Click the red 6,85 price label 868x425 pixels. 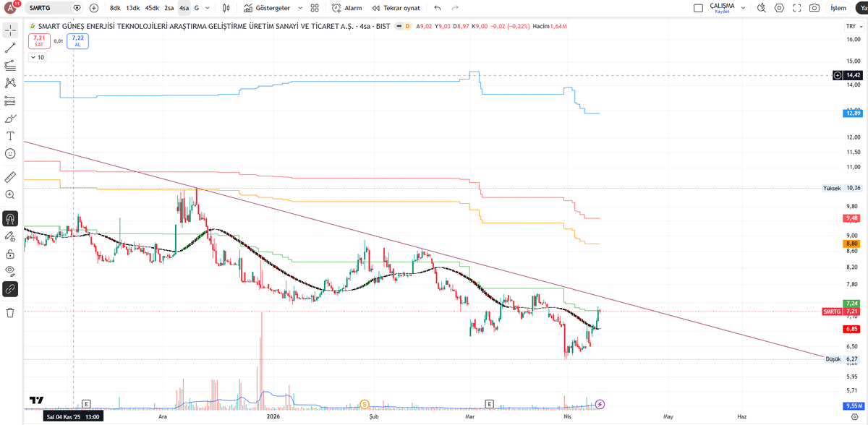point(853,329)
